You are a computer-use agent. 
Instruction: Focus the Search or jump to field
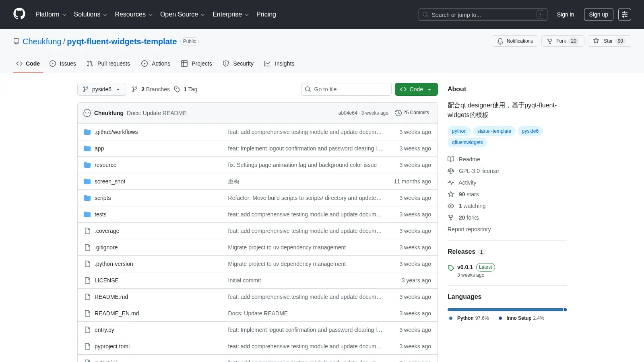[483, 14]
